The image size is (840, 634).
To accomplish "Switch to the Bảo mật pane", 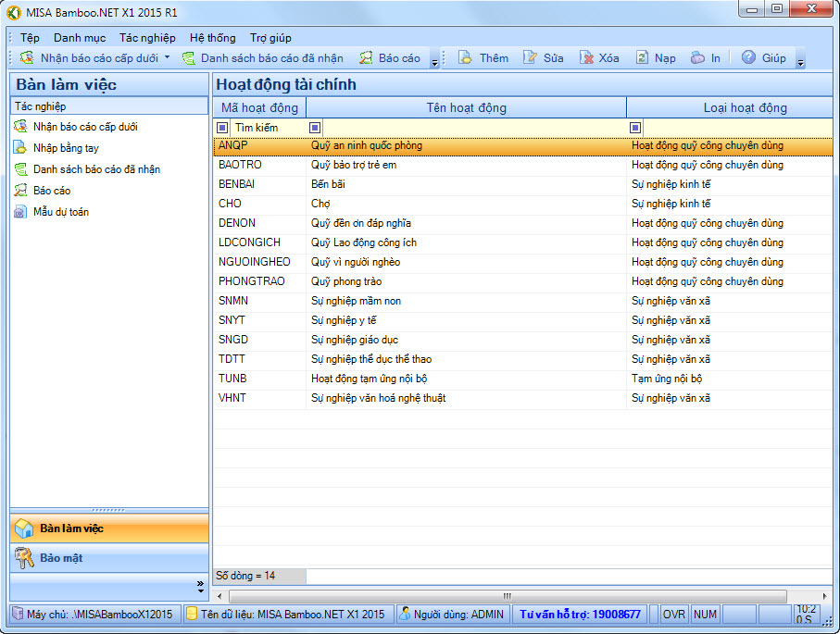I will click(x=109, y=558).
